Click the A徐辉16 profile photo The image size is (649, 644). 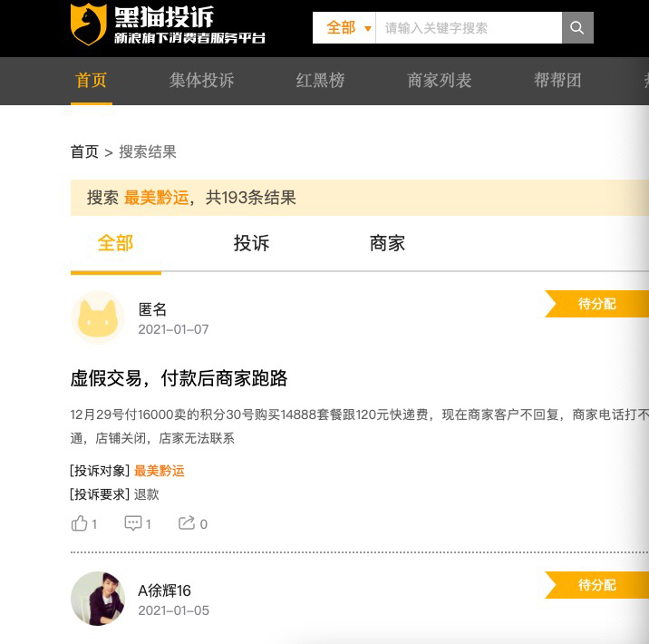click(x=98, y=599)
